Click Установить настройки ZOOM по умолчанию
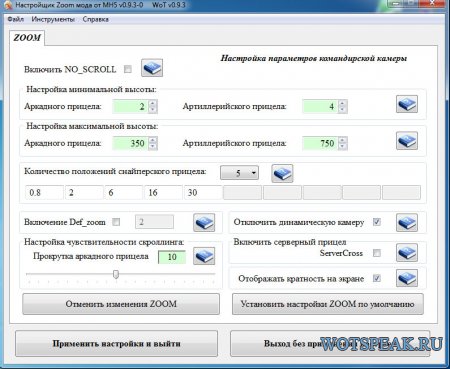 pos(328,304)
